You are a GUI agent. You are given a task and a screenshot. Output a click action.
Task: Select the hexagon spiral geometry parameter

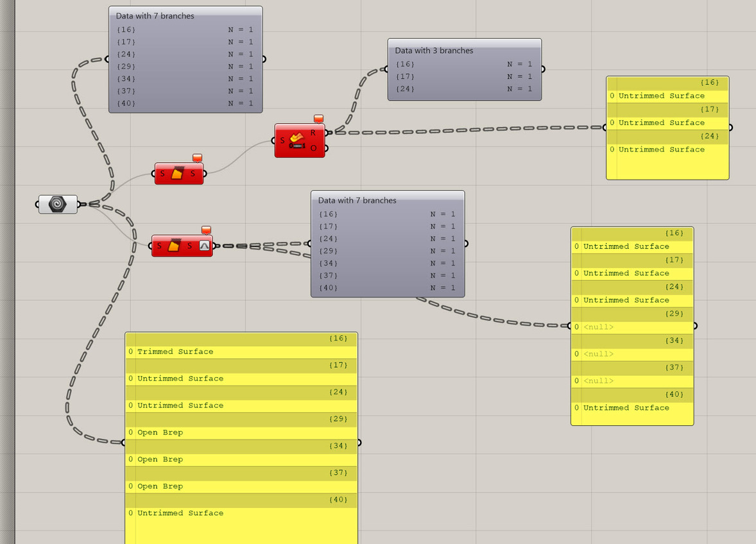(58, 204)
